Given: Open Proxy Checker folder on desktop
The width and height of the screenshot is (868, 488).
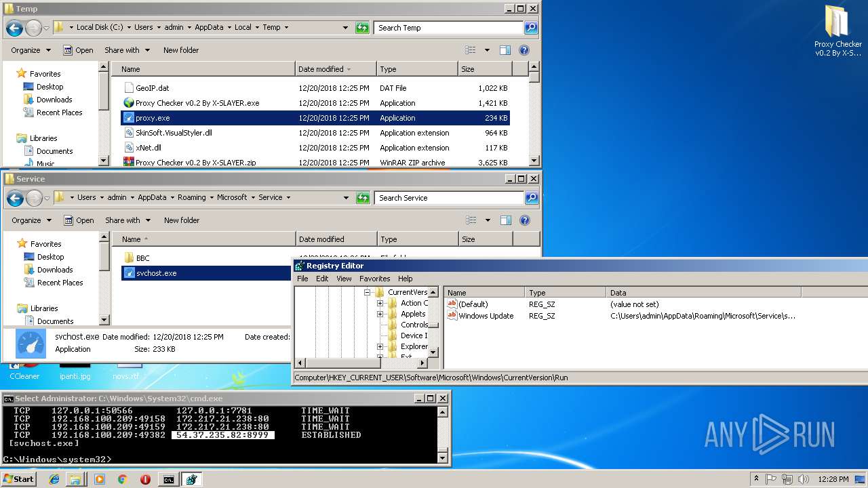Looking at the screenshot, I should pos(838,30).
